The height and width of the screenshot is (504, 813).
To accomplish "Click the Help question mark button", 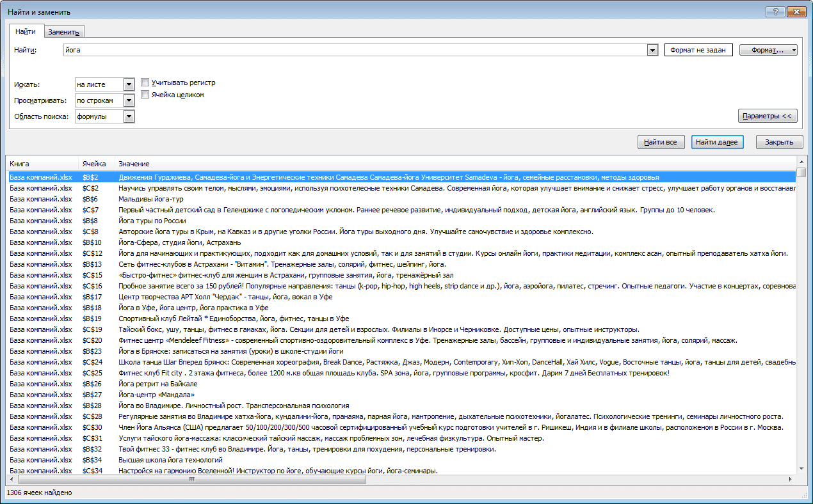I will (775, 11).
